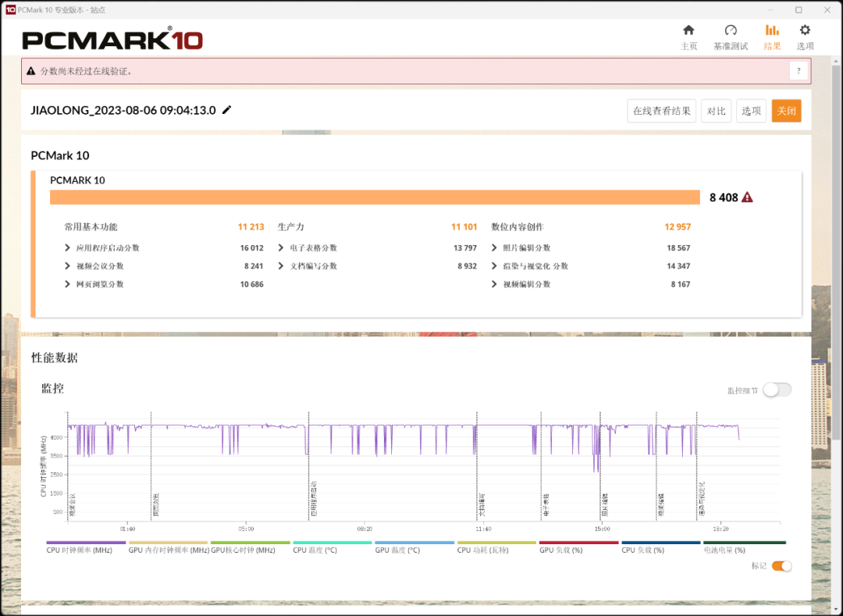Select CPU 时钟频率 (MHz) legend swatch
Screen dimensions: 843x616
pos(86,543)
